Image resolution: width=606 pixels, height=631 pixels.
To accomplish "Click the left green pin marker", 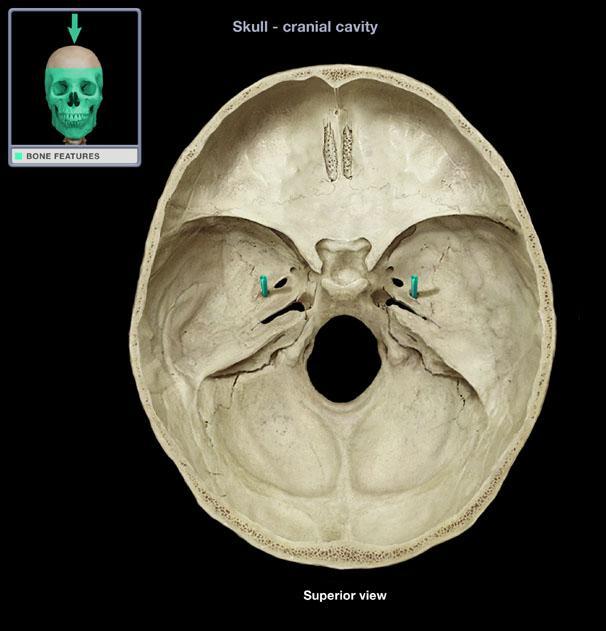I will (263, 286).
